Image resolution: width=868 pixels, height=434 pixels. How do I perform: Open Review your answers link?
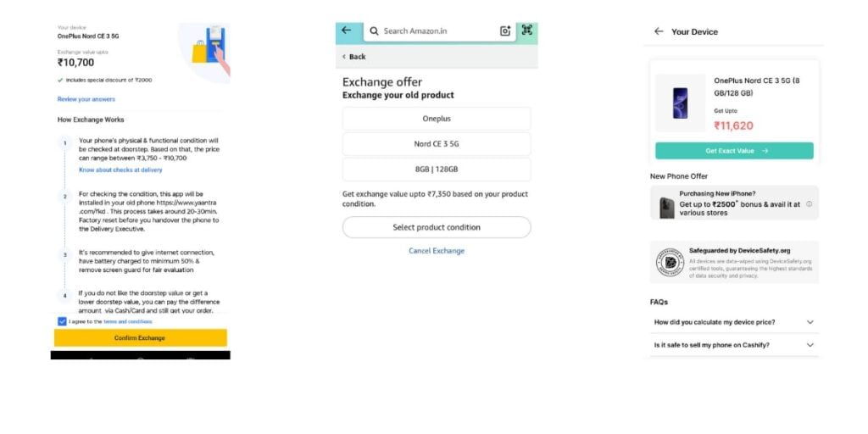[x=86, y=99]
